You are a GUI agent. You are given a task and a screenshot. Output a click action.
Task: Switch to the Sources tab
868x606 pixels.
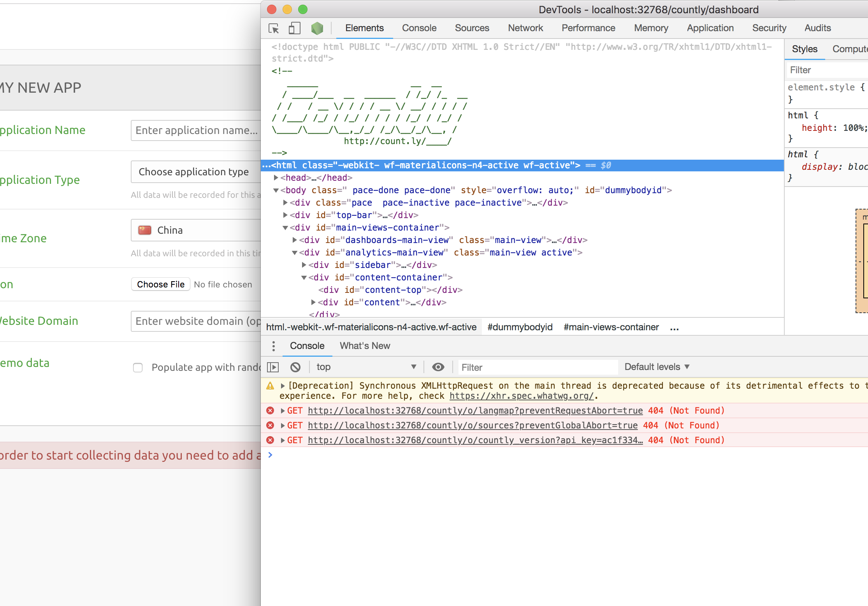click(x=472, y=28)
